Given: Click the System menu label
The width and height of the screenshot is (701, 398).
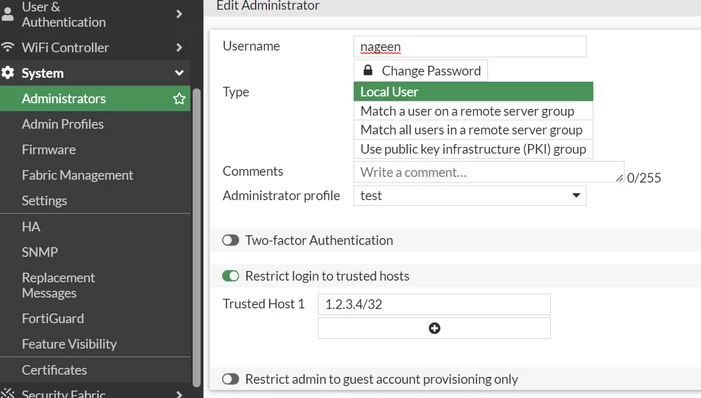Looking at the screenshot, I should [x=42, y=73].
